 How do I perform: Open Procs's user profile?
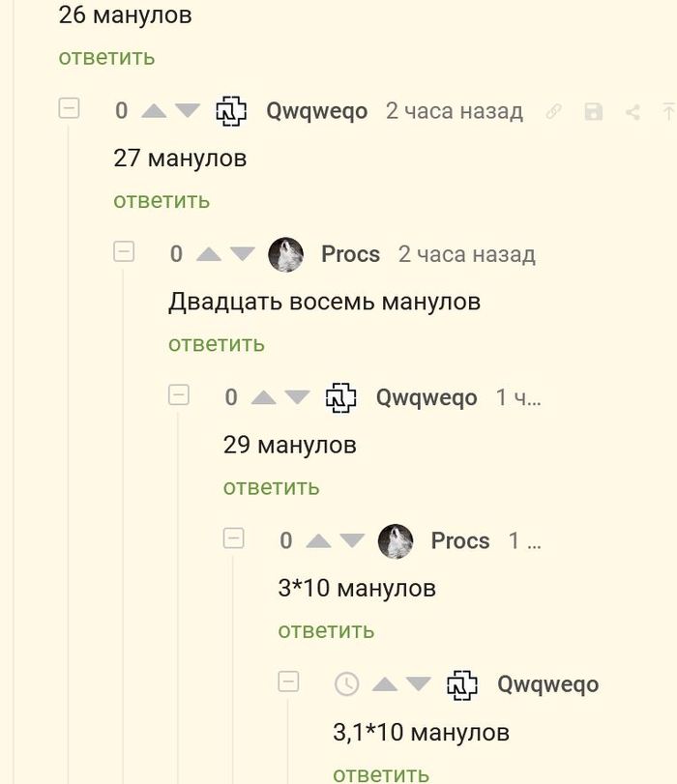click(353, 253)
